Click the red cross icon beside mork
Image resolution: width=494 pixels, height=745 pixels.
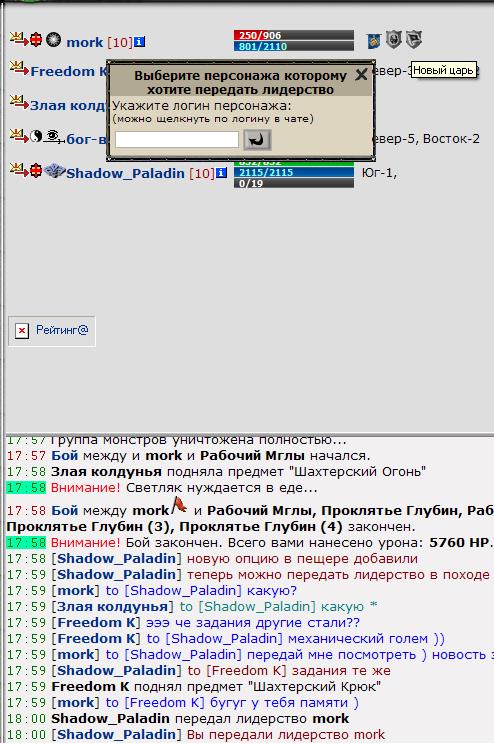tap(36, 40)
